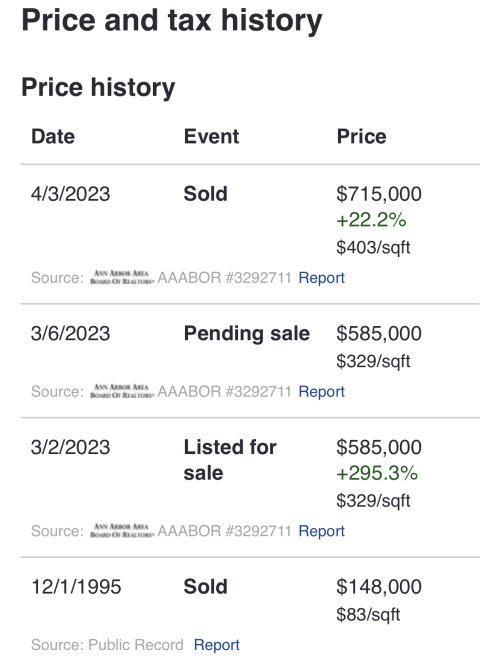Click Report link for 3/6/2023 Pending sale
This screenshot has height=659, width=500.
321,392
